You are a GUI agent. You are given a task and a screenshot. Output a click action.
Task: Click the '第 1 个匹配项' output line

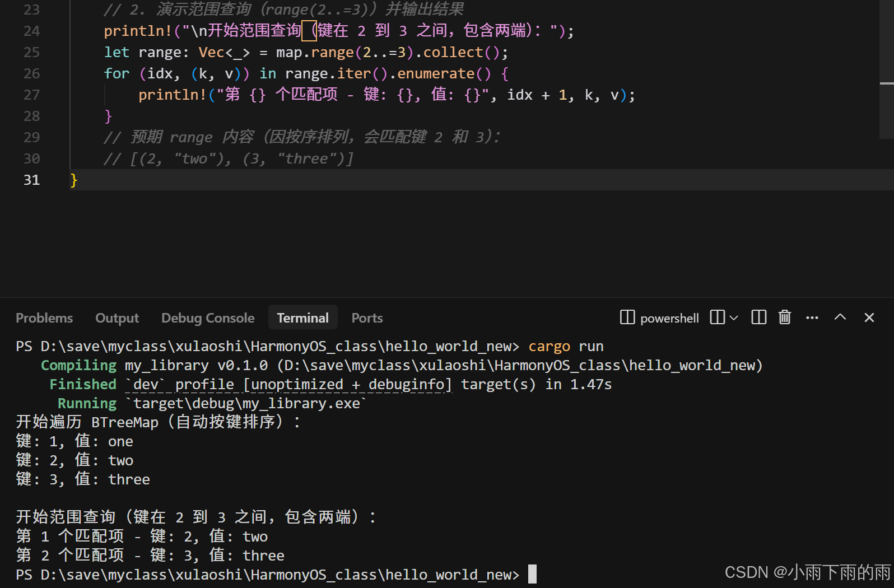142,537
